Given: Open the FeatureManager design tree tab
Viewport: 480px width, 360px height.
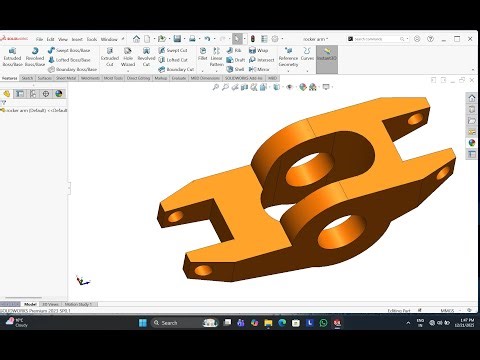Looking at the screenshot, I should click(x=7, y=94).
